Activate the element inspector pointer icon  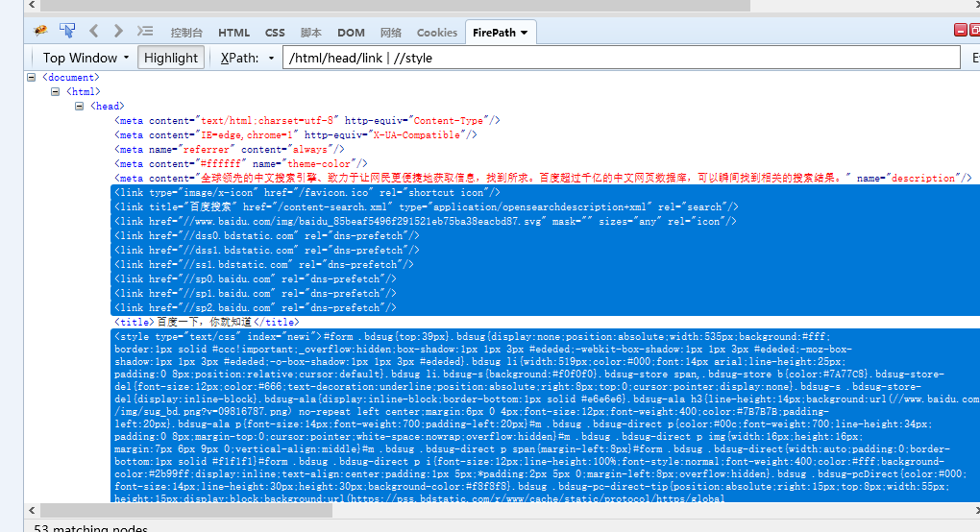point(67,30)
